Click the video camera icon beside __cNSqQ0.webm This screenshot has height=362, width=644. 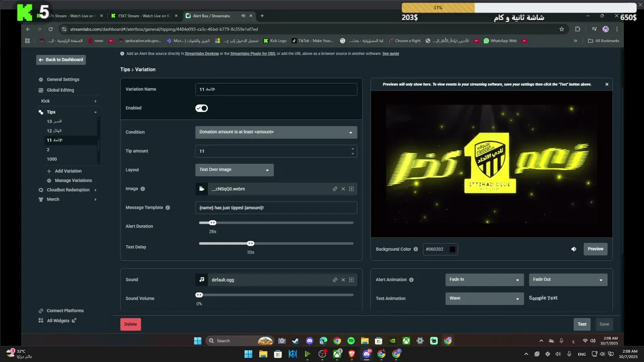coord(201,189)
